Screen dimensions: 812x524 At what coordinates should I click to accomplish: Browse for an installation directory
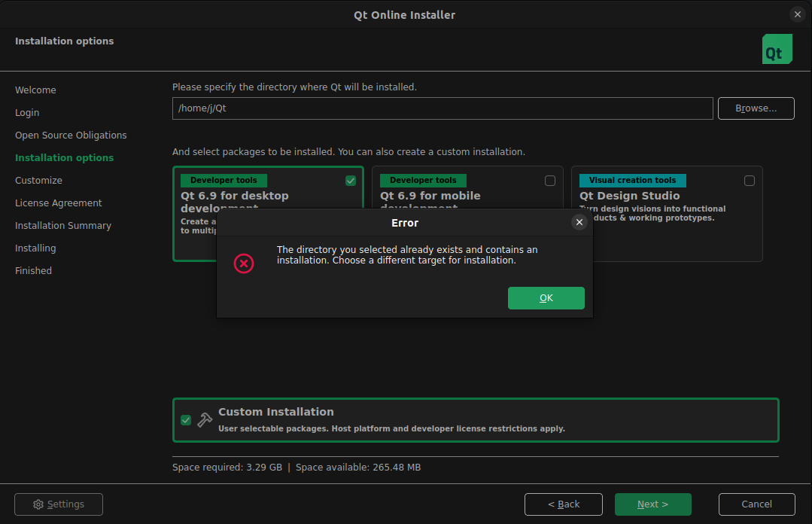pyautogui.click(x=756, y=108)
